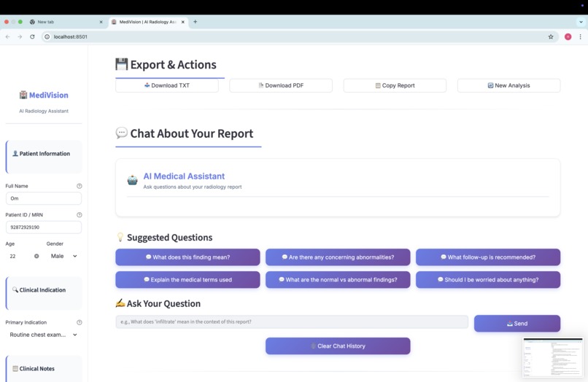Select 'Should I be worried about anything?'
Image resolution: width=588 pixels, height=382 pixels.
click(488, 280)
